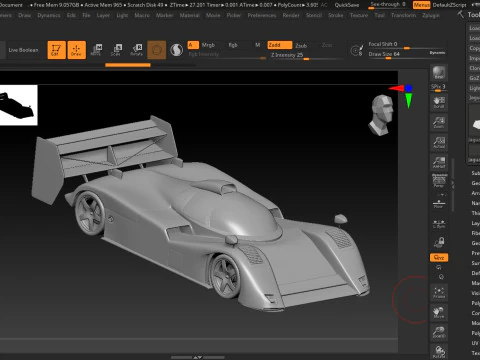Open the Render menu
Viewport: 480px width, 360px height.
point(291,15)
